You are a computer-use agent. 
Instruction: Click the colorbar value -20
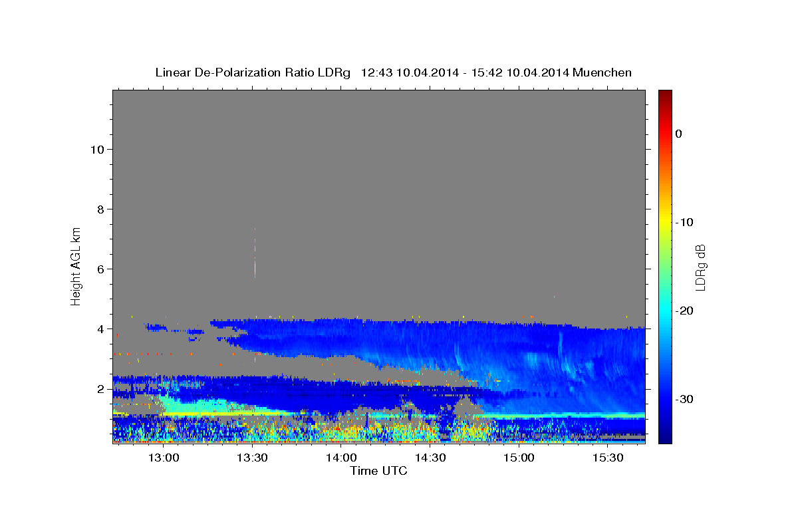click(x=684, y=311)
